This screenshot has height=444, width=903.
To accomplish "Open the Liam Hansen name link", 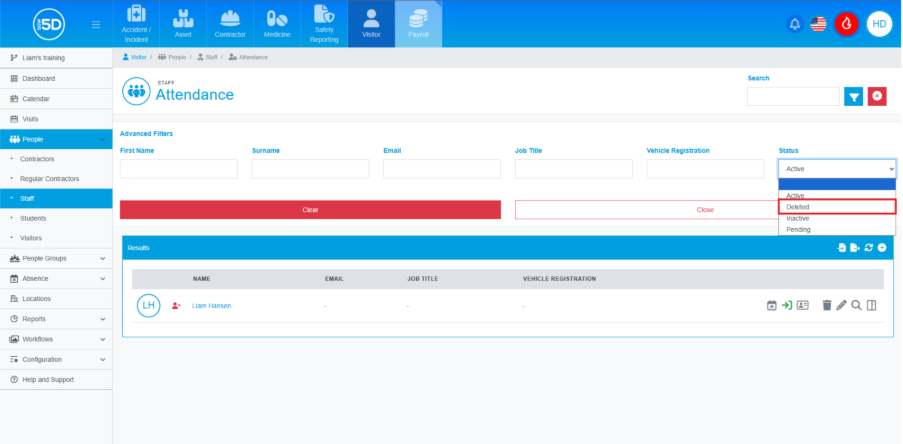I will pos(211,305).
